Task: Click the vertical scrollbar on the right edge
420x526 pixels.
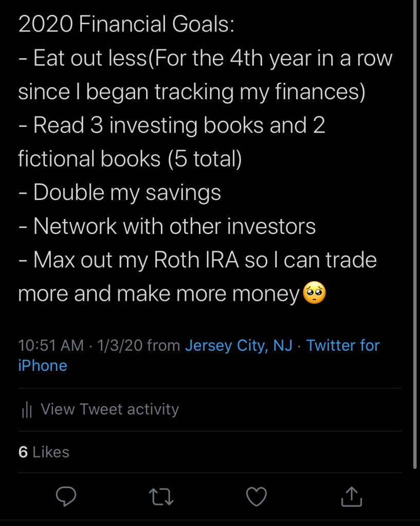Action: pyautogui.click(x=415, y=231)
